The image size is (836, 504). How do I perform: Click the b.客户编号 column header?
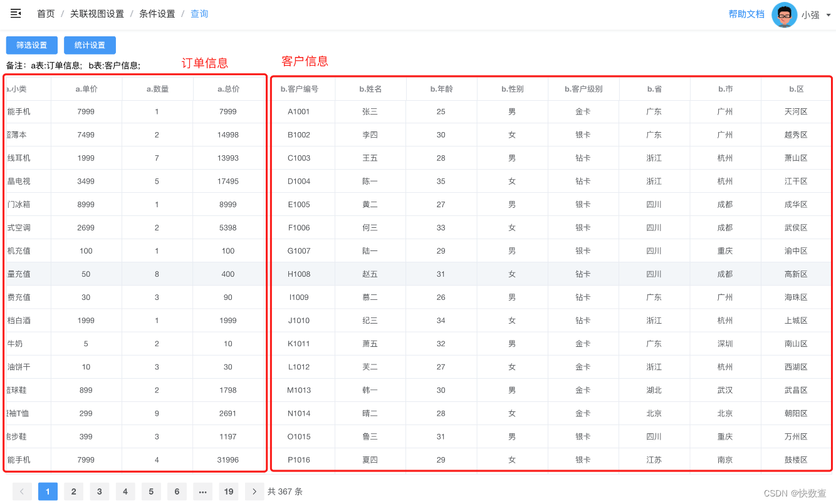pyautogui.click(x=299, y=89)
